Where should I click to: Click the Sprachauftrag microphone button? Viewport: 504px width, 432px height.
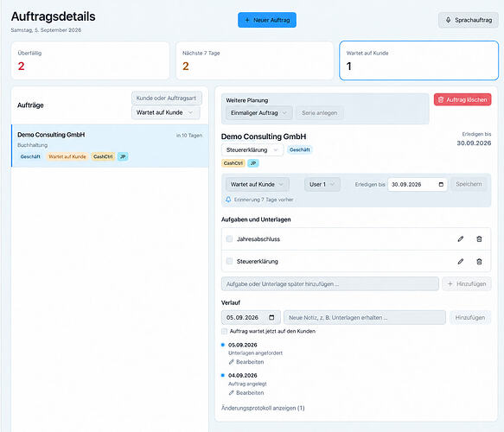pos(469,20)
